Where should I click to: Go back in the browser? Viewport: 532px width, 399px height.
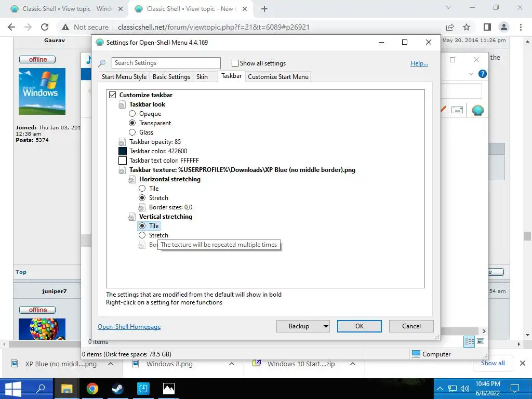(11, 27)
